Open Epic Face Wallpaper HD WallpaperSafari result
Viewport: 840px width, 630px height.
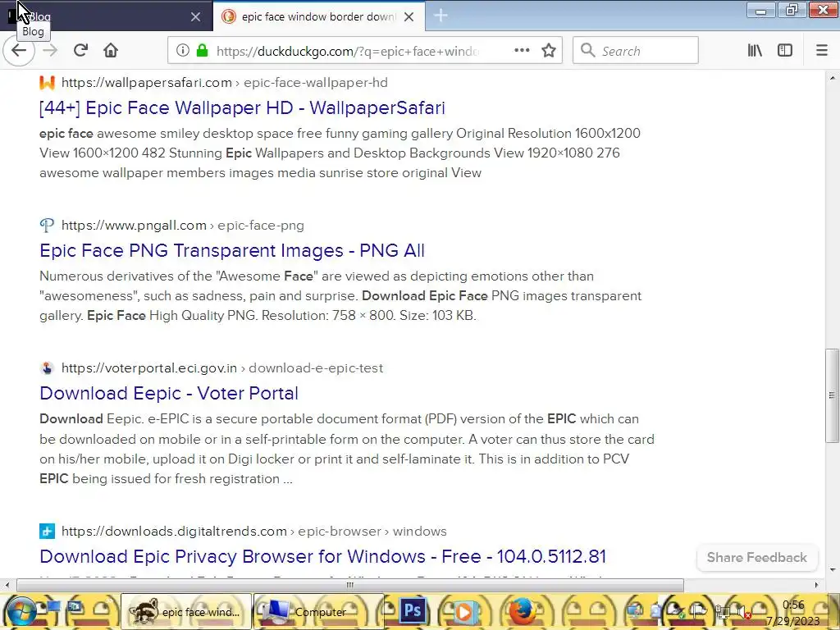(242, 107)
